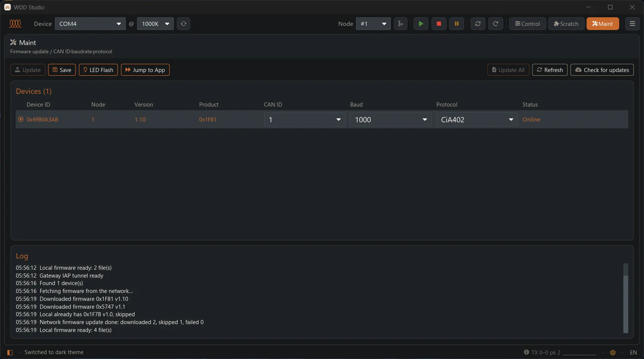Open the 1000K baud rate dropdown in toolbar
Screen dimensions: 644x359
click(x=155, y=24)
